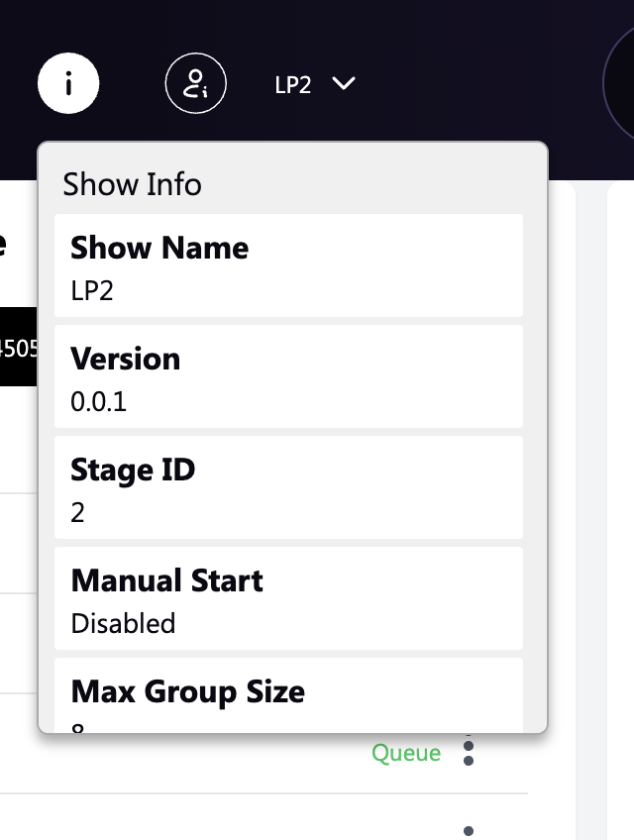
Task: Click the Disabled status under Manual Start
Action: [123, 623]
